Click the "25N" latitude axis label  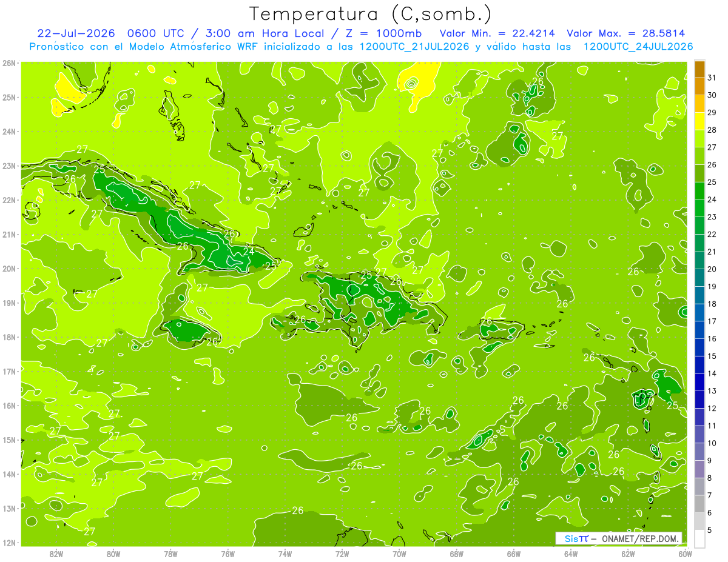point(9,97)
